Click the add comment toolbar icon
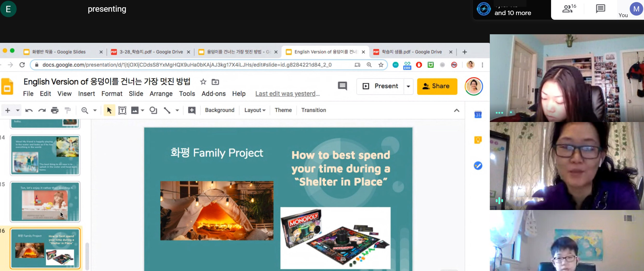This screenshot has height=271, width=644. [192, 110]
